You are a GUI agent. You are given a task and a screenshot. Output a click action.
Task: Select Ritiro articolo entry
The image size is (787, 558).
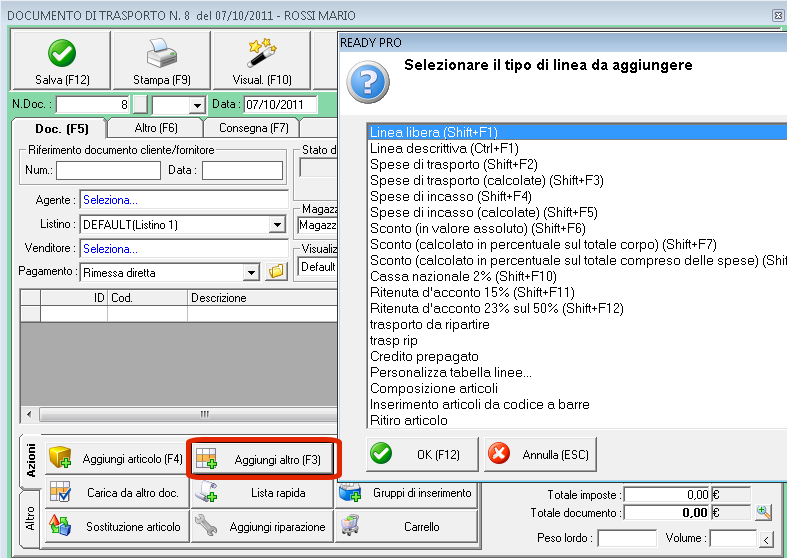[x=577, y=420]
